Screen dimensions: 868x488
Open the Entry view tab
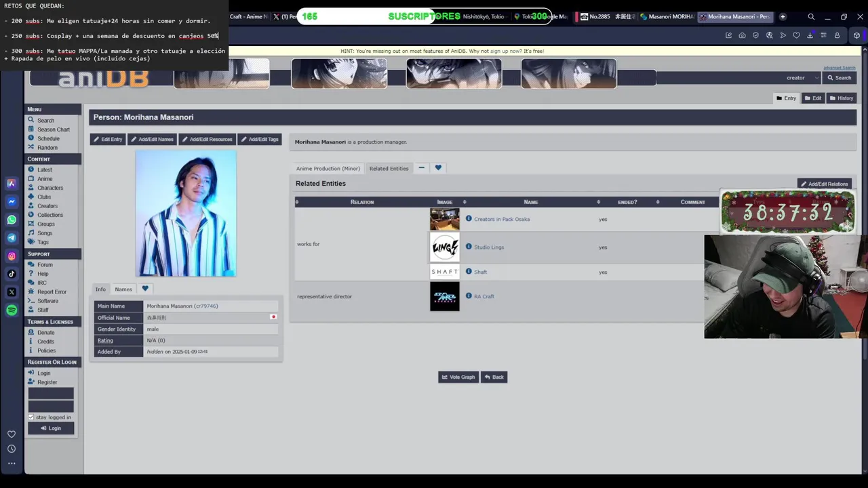[x=787, y=98]
